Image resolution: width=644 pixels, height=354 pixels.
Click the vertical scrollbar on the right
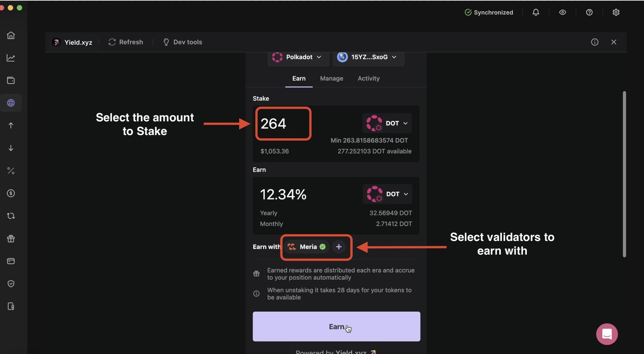tap(624, 174)
